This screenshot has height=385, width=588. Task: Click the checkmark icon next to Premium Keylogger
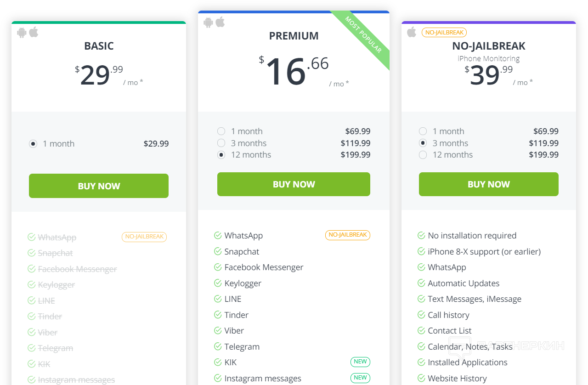pos(218,283)
